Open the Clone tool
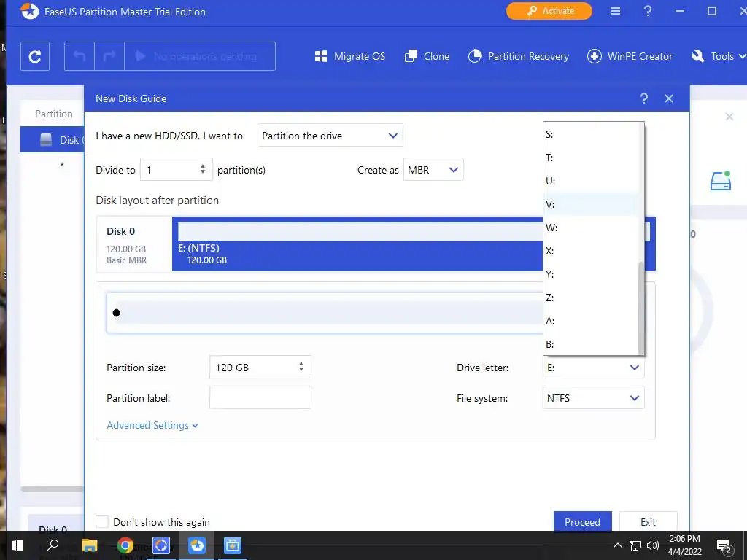Screen dimensions: 747x560 427,56
